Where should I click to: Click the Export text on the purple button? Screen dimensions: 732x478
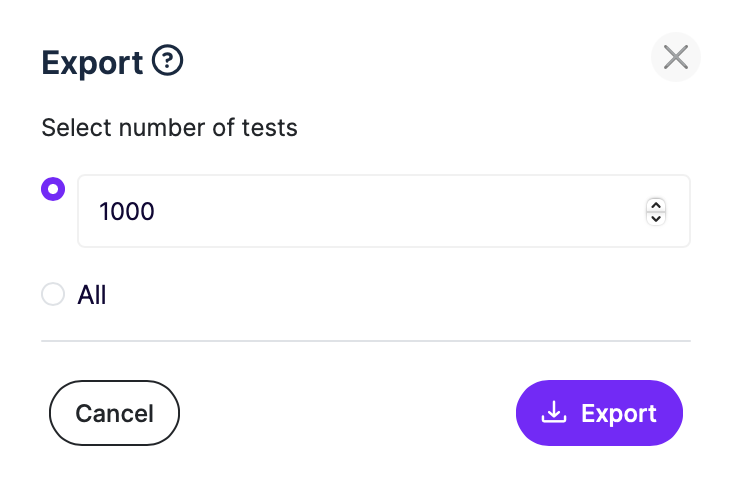pos(619,414)
